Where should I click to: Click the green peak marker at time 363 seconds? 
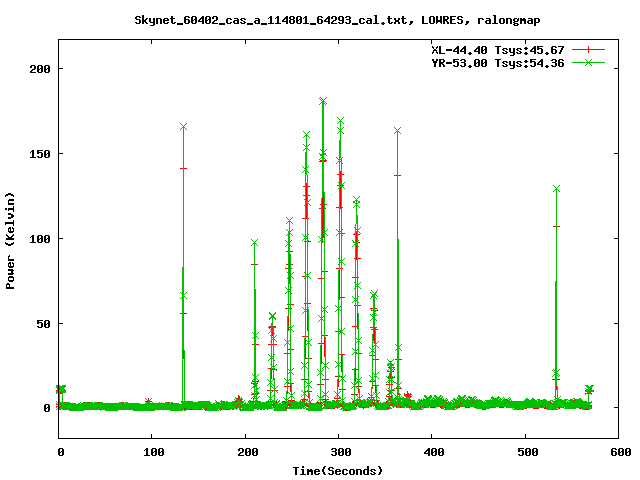click(398, 131)
